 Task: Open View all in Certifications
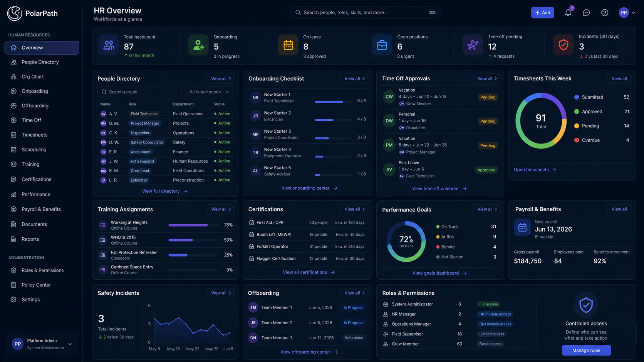[x=354, y=209]
